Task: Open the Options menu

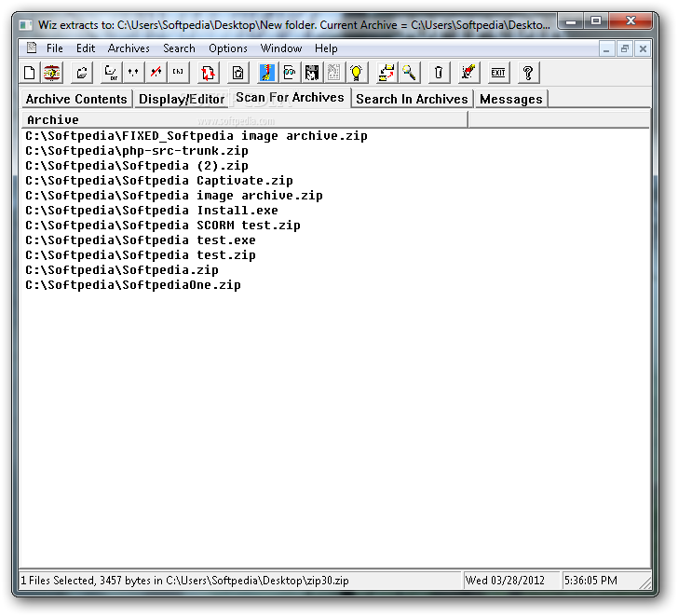Action: (228, 48)
